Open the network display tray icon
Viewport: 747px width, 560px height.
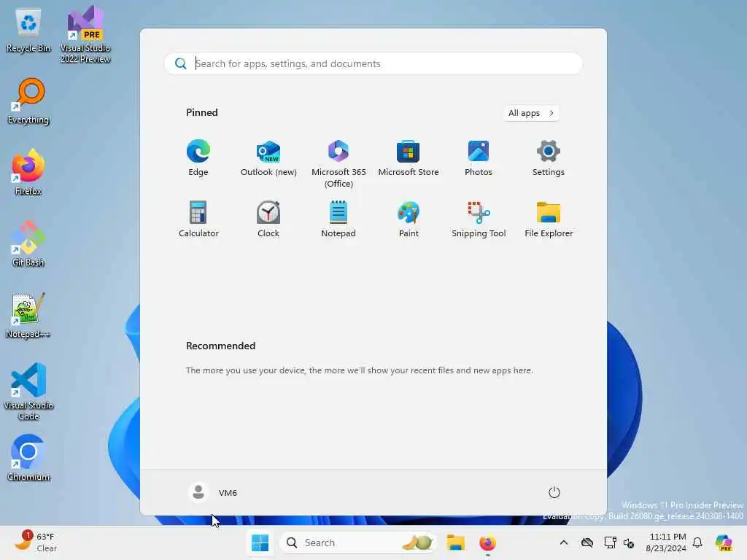tap(610, 542)
